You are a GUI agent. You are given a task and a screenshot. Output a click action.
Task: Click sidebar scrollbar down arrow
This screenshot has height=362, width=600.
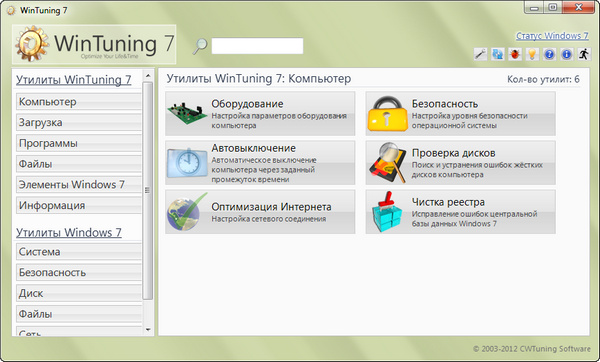pos(148,329)
